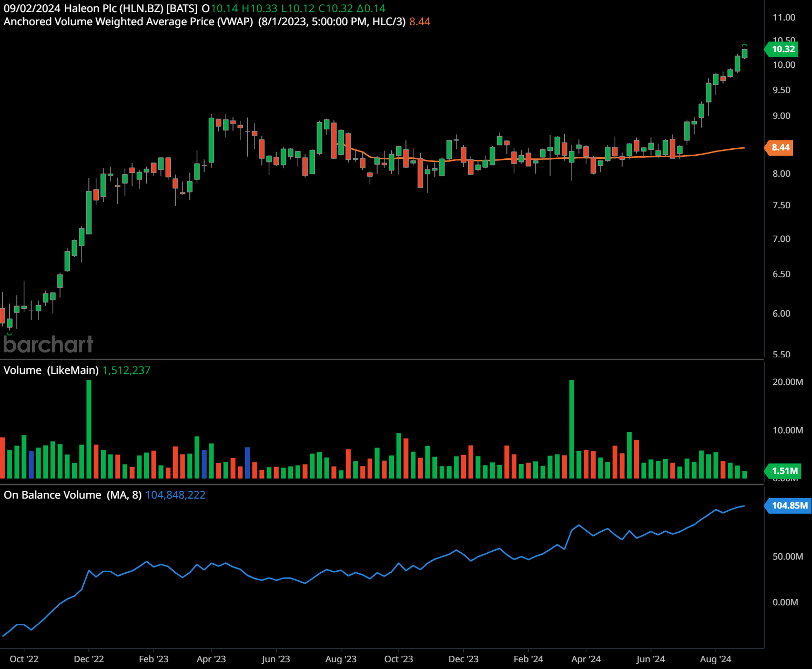
Task: Click the 1,512,237 volume value
Action: point(126,370)
